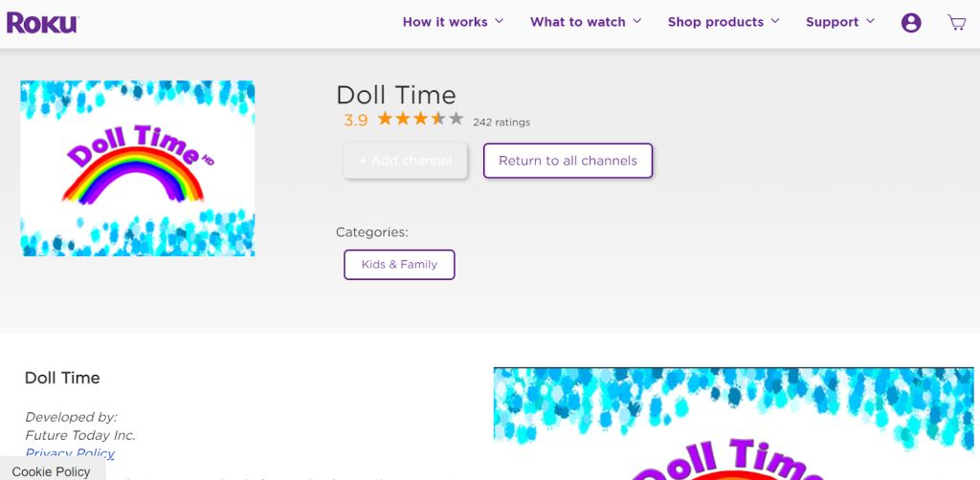The image size is (980, 480).
Task: Open the Shop products menu label
Action: tap(716, 22)
